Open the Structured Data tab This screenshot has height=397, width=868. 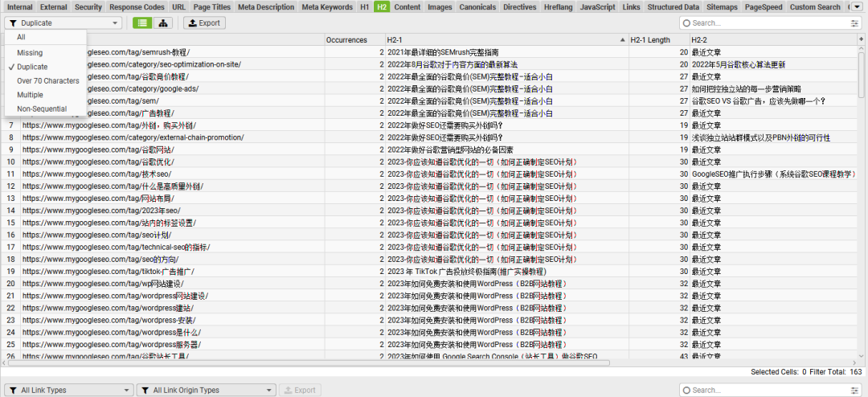tap(674, 7)
